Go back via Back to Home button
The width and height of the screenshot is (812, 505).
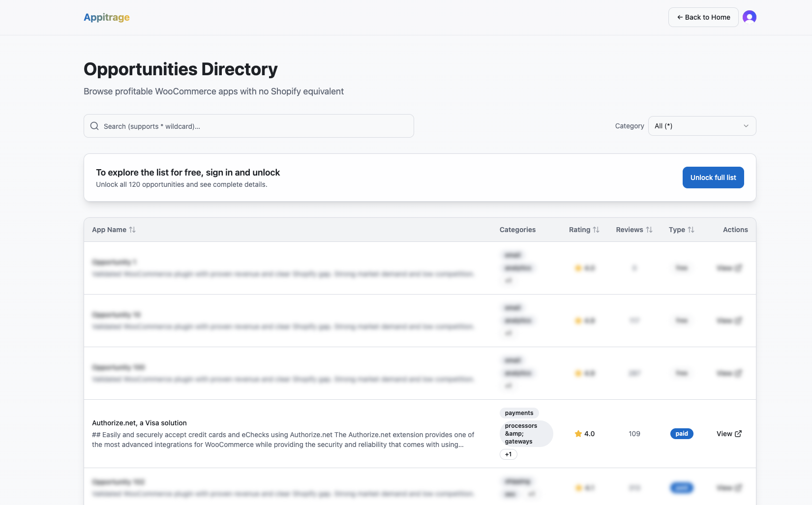coord(703,17)
